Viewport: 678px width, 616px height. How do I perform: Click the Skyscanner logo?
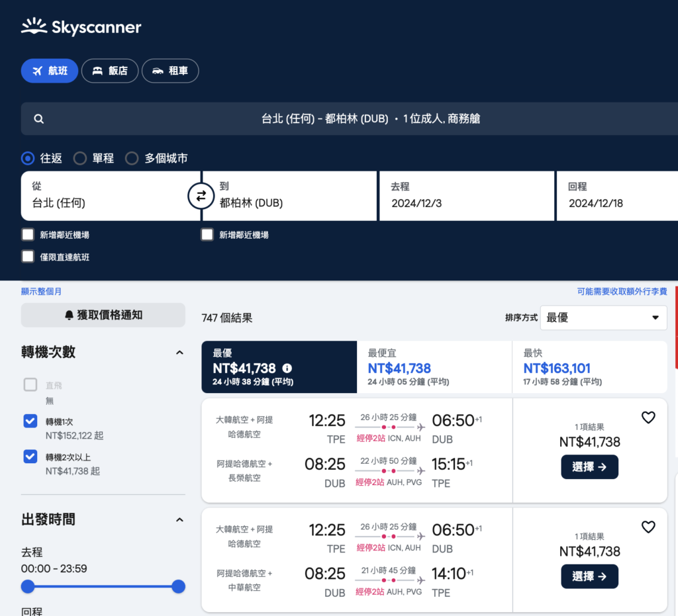tap(81, 26)
